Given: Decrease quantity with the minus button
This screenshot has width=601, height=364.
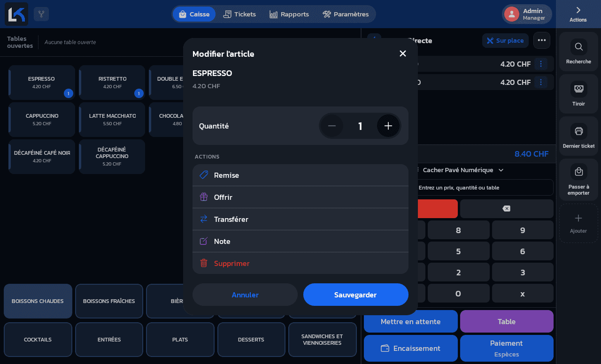Looking at the screenshot, I should pos(332,126).
